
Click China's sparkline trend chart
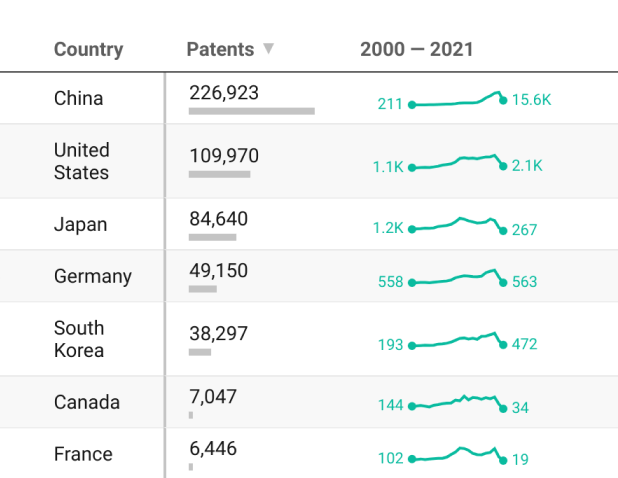pyautogui.click(x=457, y=101)
